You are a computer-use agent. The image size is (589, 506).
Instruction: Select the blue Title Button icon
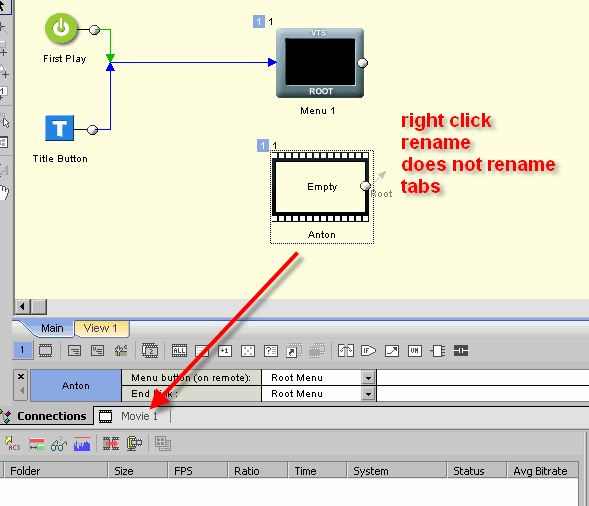59,128
